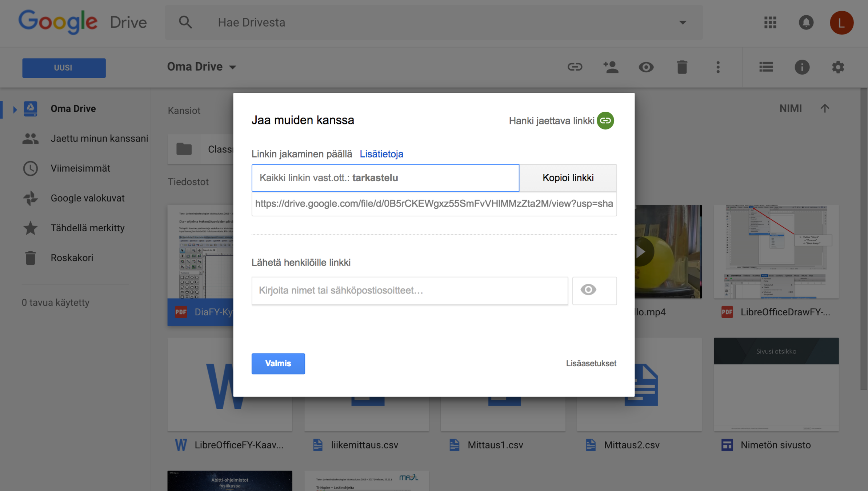Open link access level dropdown
The width and height of the screenshot is (868, 491).
pyautogui.click(x=385, y=178)
